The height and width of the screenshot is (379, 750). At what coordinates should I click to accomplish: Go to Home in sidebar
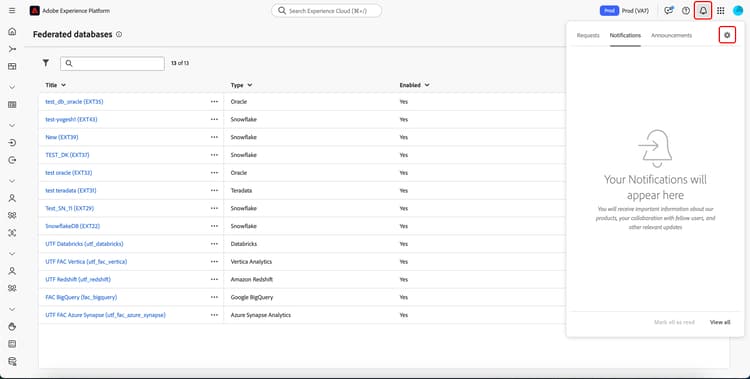pyautogui.click(x=12, y=32)
